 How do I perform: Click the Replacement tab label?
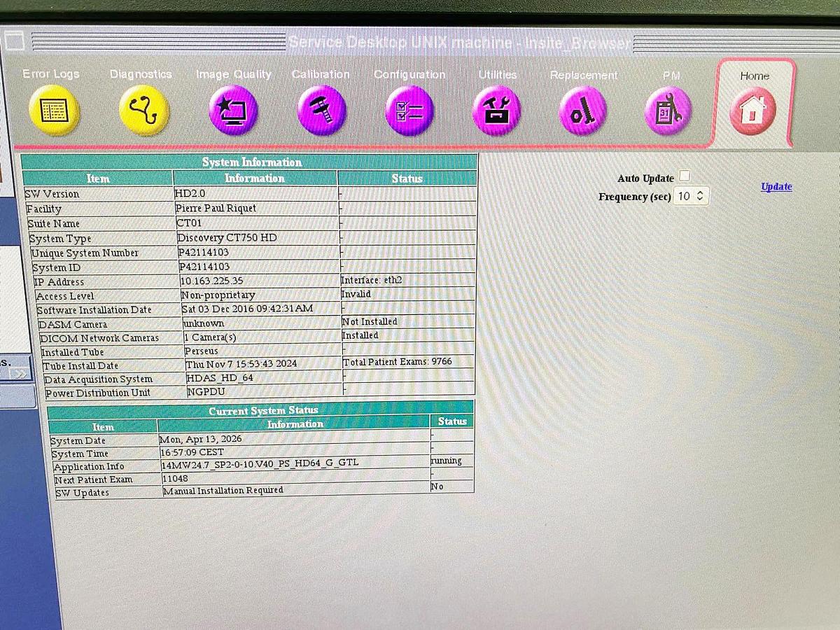pyautogui.click(x=584, y=75)
